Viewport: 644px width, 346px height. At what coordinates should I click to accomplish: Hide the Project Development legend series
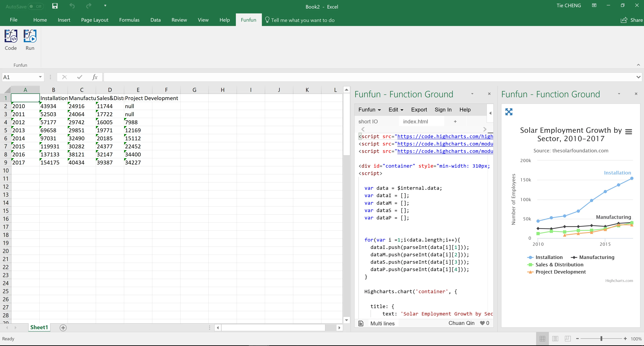click(560, 272)
